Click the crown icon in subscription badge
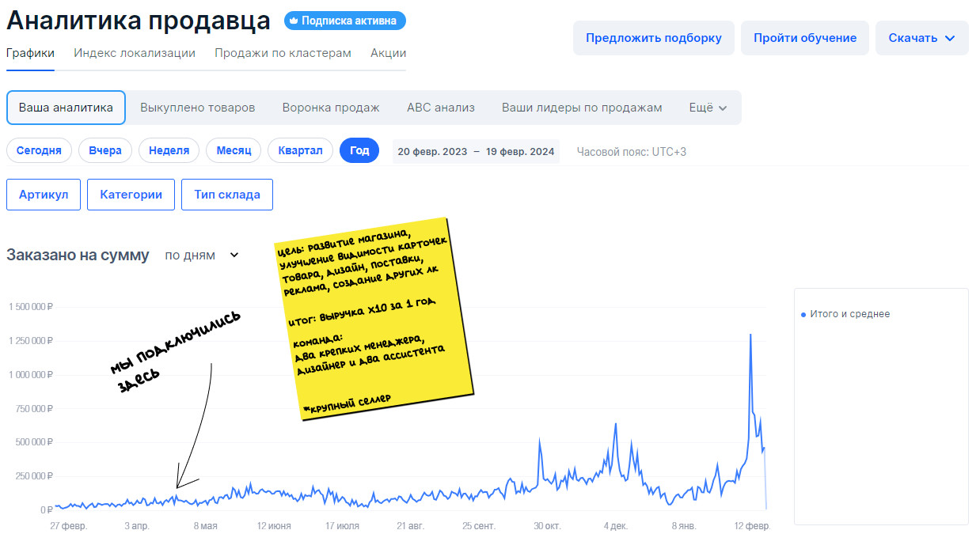This screenshot has width=980, height=549. click(x=293, y=21)
